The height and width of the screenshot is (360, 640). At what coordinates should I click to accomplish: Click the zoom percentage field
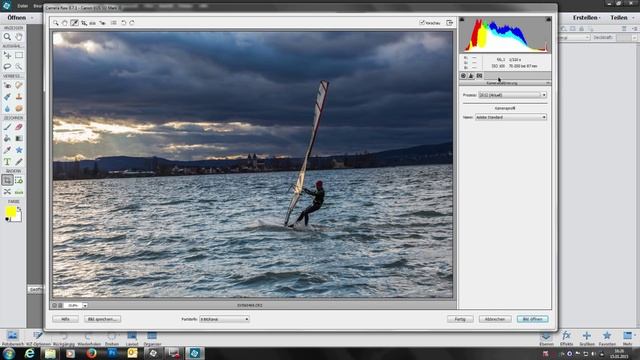pyautogui.click(x=73, y=305)
